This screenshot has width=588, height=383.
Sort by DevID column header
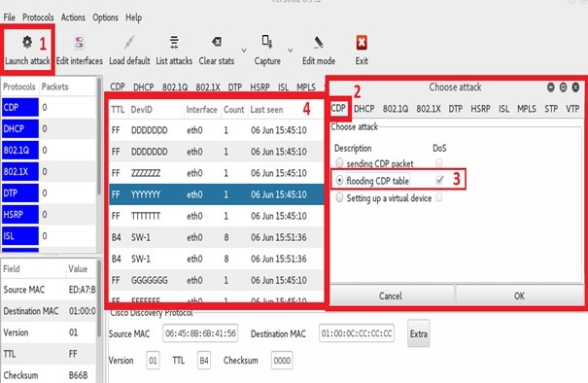coord(156,110)
